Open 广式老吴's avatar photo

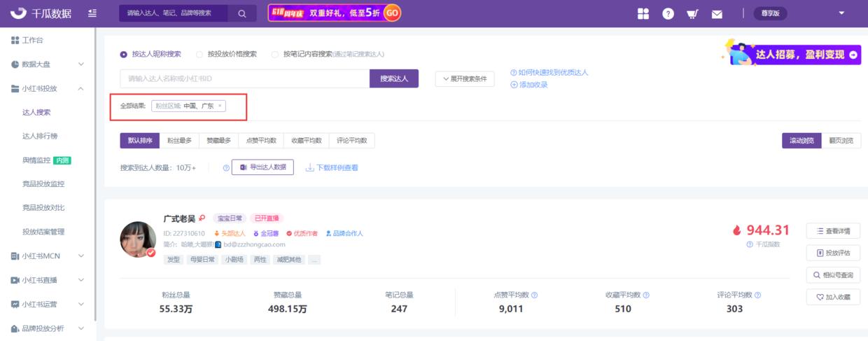138,239
